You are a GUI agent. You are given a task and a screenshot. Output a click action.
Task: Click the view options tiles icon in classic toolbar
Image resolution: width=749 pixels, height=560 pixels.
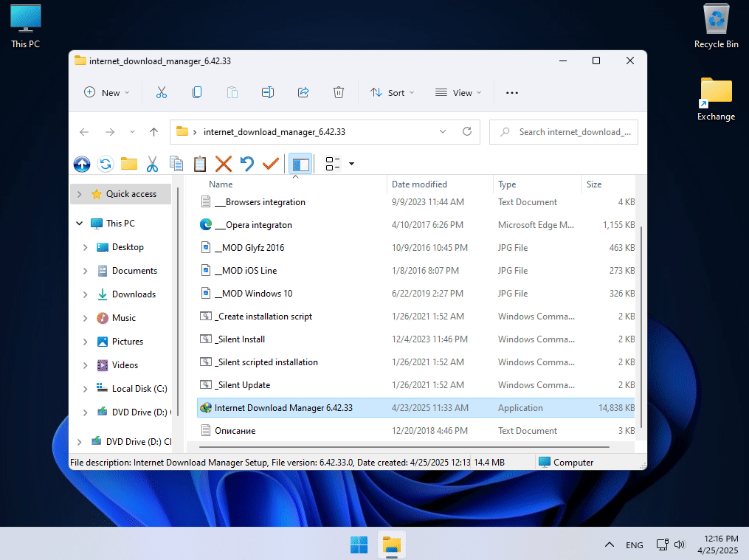333,164
